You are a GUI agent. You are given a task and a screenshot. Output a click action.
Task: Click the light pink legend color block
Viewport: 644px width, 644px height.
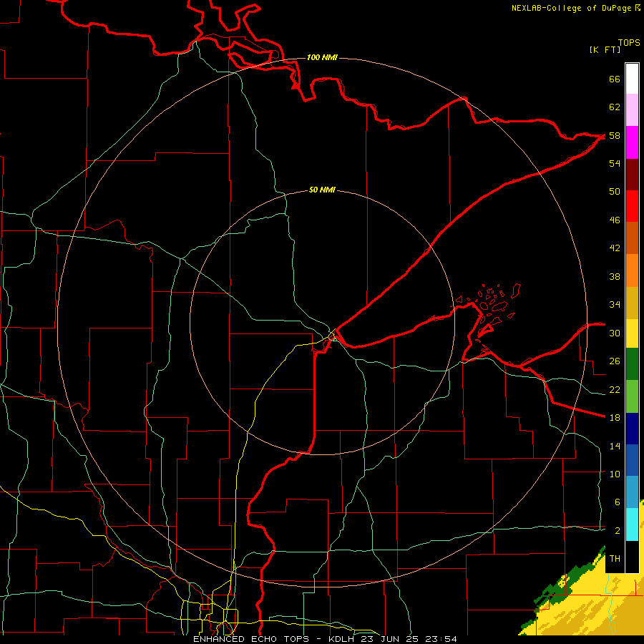(632, 109)
